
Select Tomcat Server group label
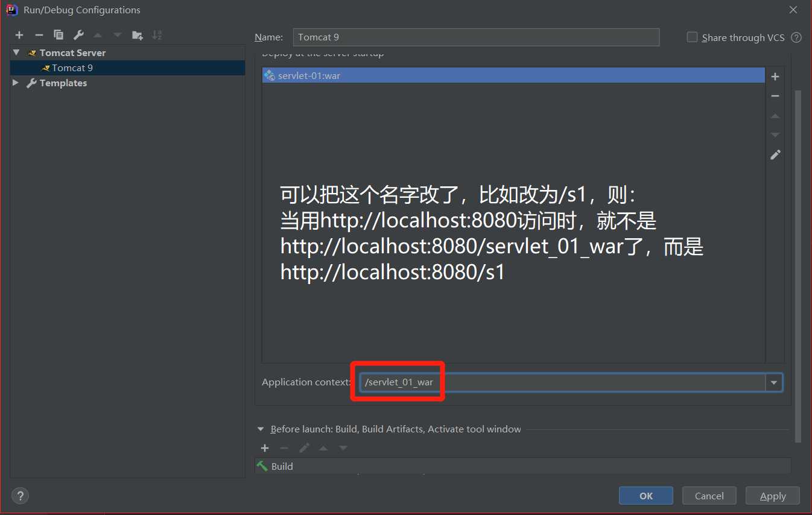(x=72, y=53)
